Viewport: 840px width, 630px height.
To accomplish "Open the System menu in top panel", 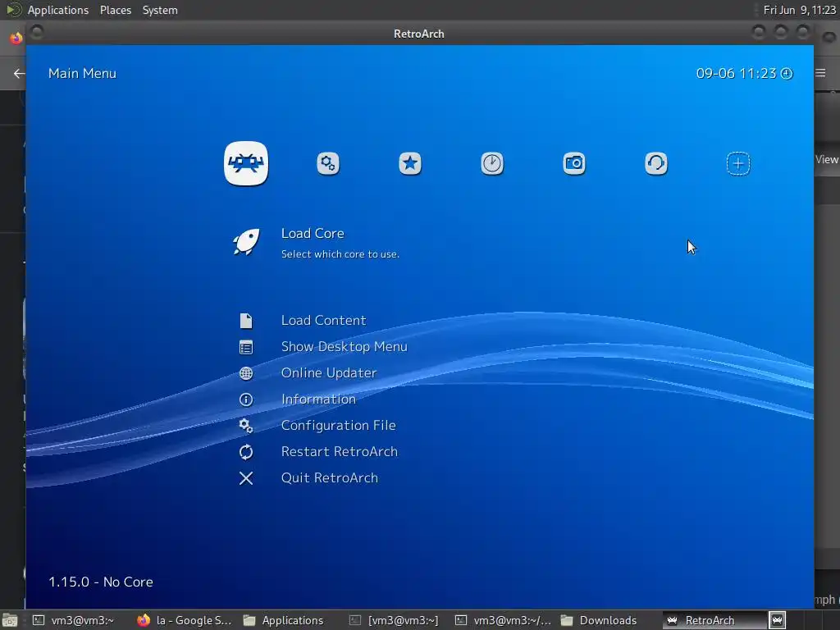I will 160,10.
